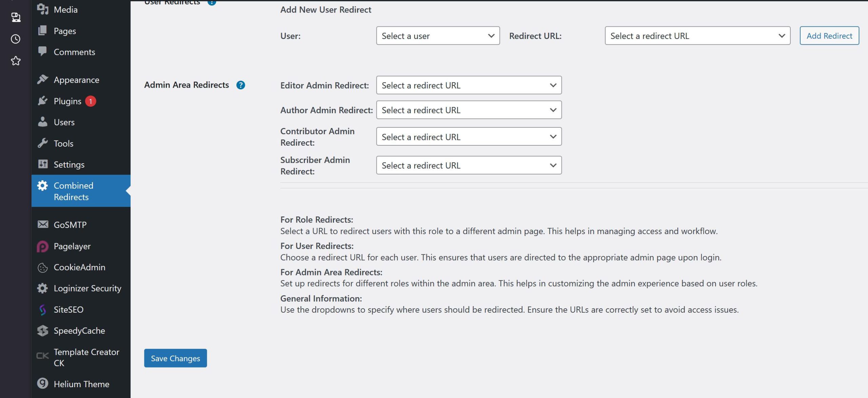Open the GoSMTP menu item
Viewport: 868px width, 398px height.
pos(81,225)
